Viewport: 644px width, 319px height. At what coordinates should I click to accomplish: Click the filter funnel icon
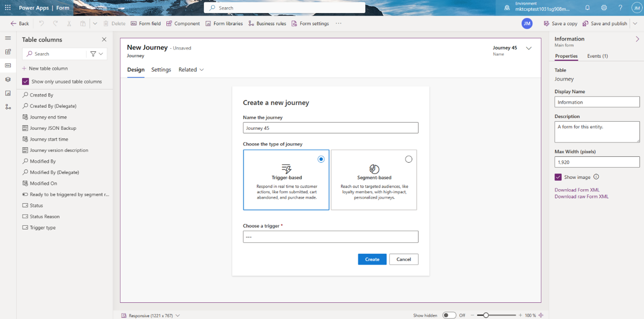pyautogui.click(x=93, y=54)
